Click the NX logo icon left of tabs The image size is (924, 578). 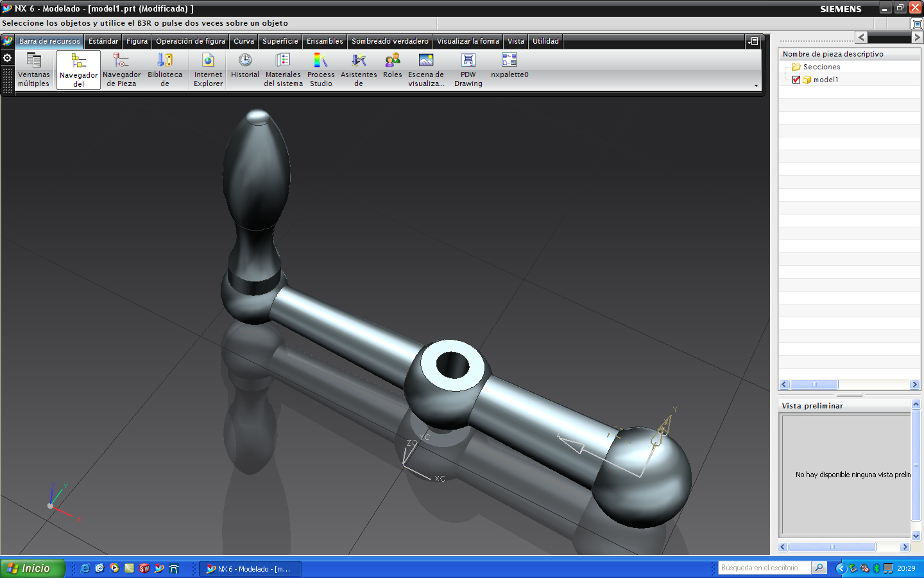tap(8, 41)
